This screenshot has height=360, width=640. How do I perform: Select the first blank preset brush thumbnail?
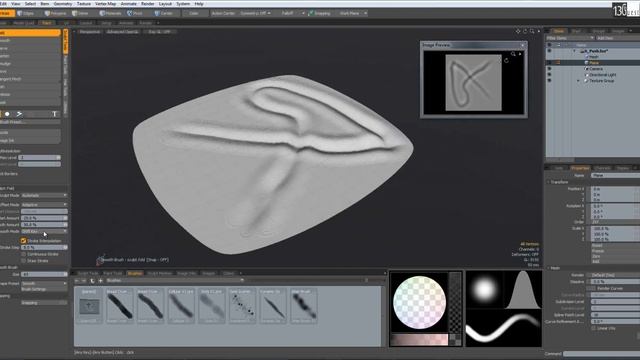tap(89, 306)
